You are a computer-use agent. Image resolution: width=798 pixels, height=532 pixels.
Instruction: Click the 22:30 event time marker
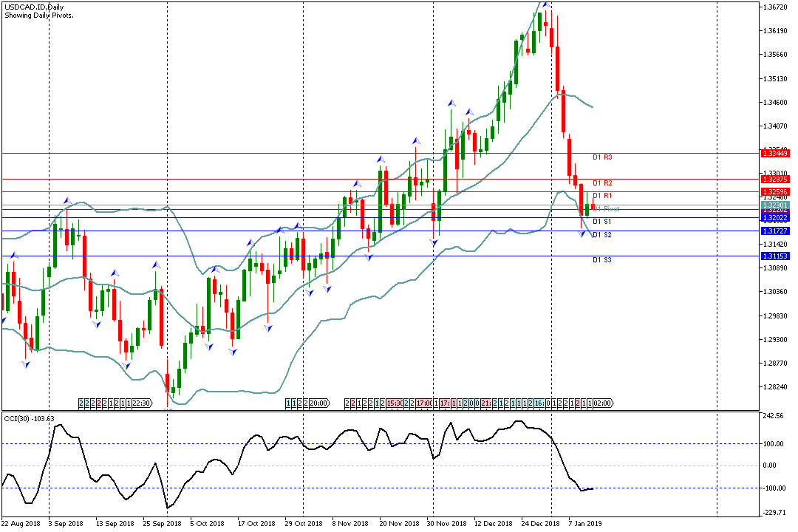tap(143, 403)
